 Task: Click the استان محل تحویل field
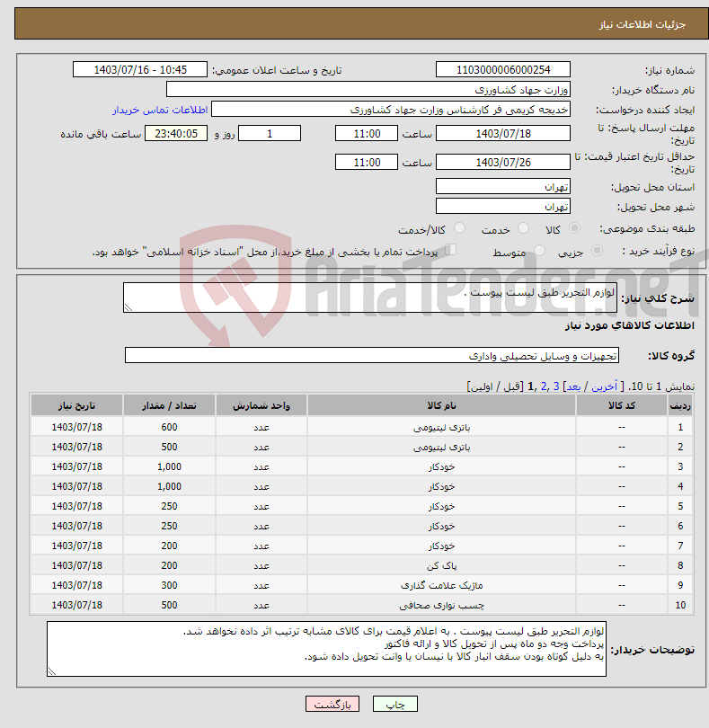[503, 187]
